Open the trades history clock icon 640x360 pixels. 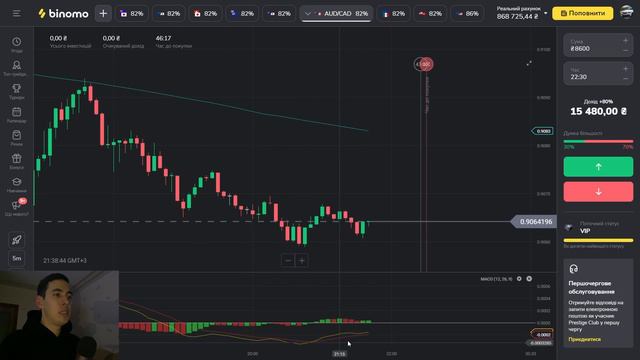tap(17, 42)
